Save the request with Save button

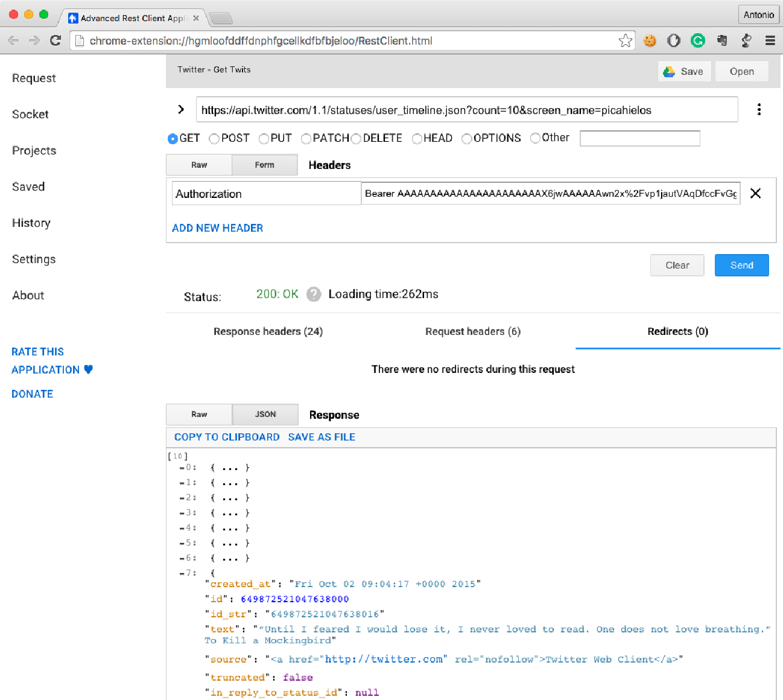tap(685, 71)
